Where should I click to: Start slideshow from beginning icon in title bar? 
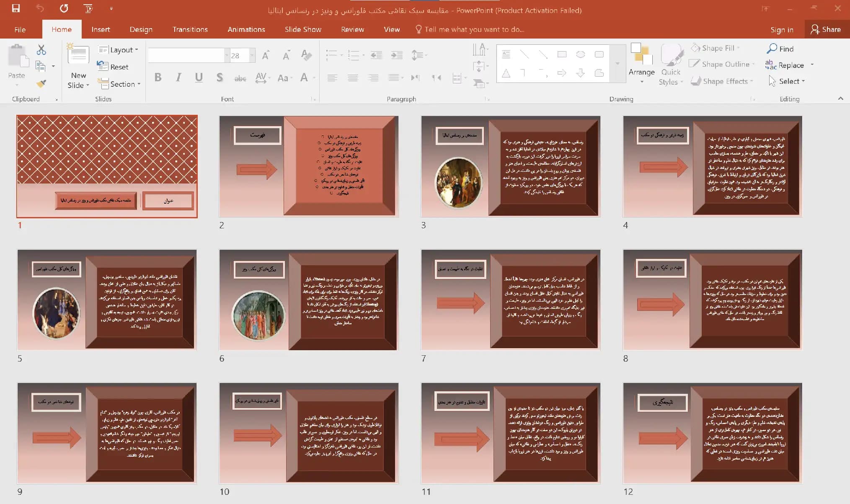click(88, 8)
